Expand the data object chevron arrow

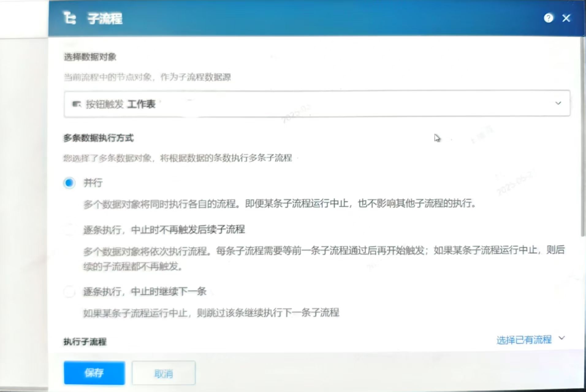[x=558, y=103]
